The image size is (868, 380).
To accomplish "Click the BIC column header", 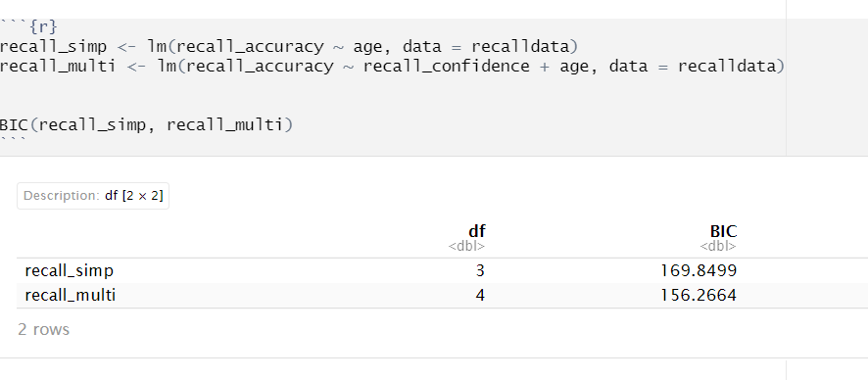I will tap(724, 231).
